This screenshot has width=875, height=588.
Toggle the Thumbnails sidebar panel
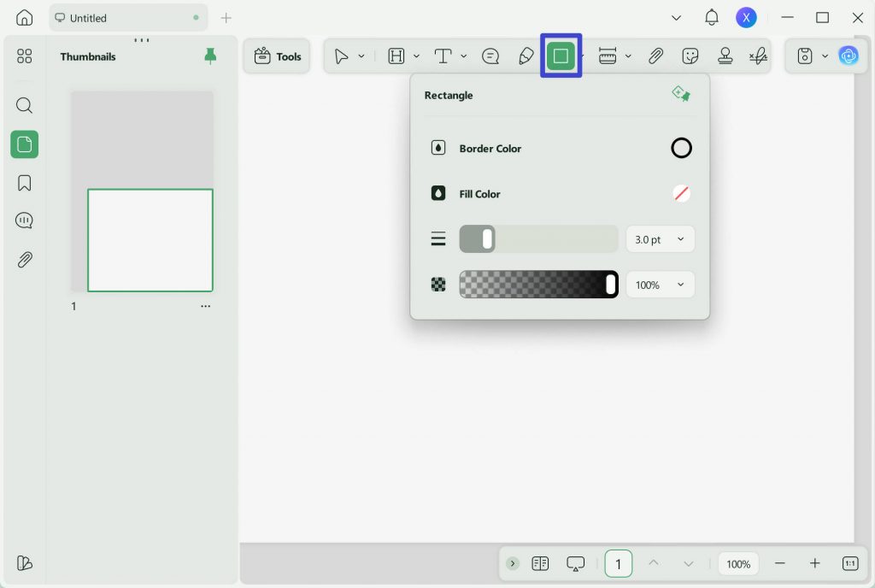(x=24, y=144)
